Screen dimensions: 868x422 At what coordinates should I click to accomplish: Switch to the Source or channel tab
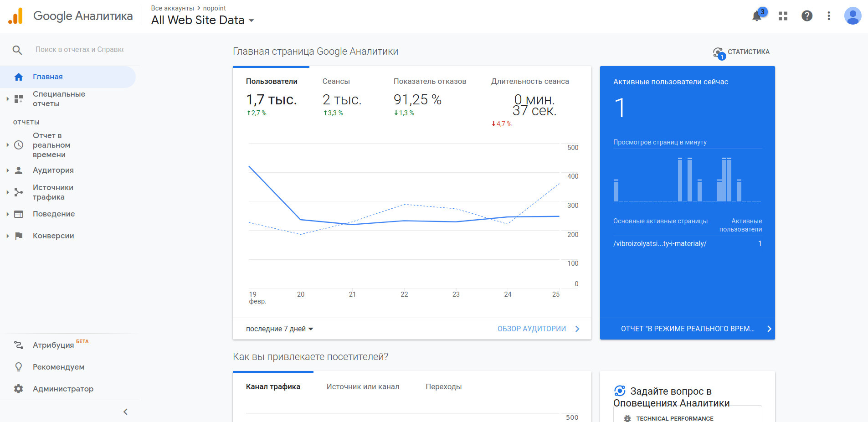[363, 387]
